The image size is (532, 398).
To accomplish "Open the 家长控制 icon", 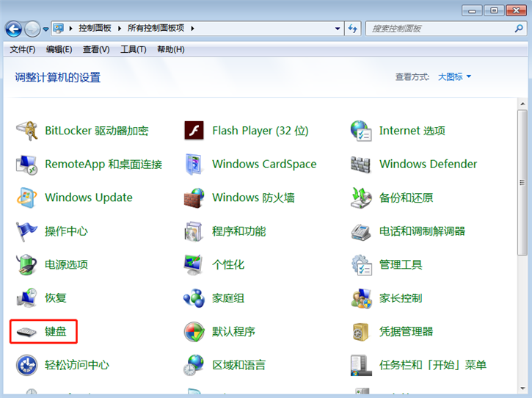I will pos(361,298).
